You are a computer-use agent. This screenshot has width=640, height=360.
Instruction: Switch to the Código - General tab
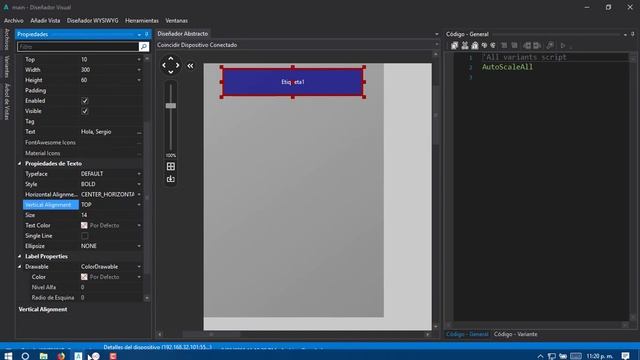(x=467, y=334)
